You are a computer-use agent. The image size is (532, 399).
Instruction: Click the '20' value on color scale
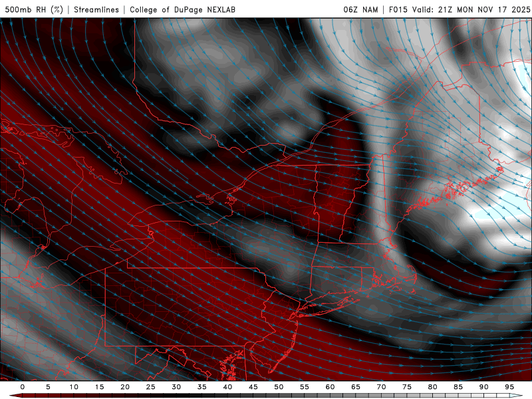(x=125, y=387)
